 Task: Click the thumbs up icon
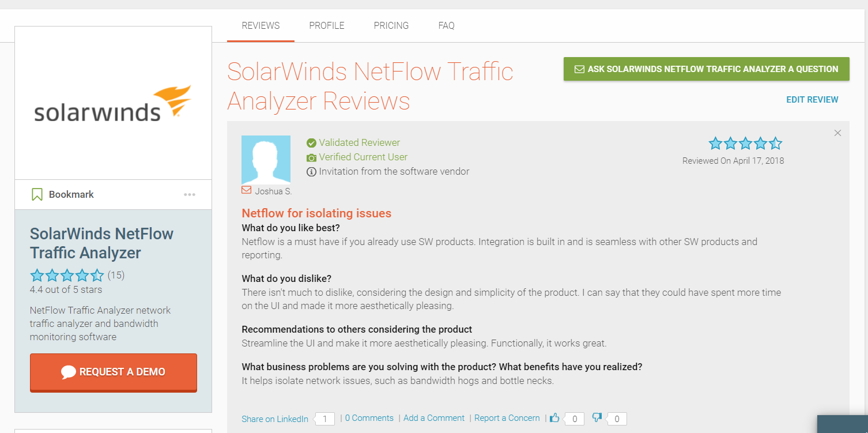pyautogui.click(x=554, y=417)
